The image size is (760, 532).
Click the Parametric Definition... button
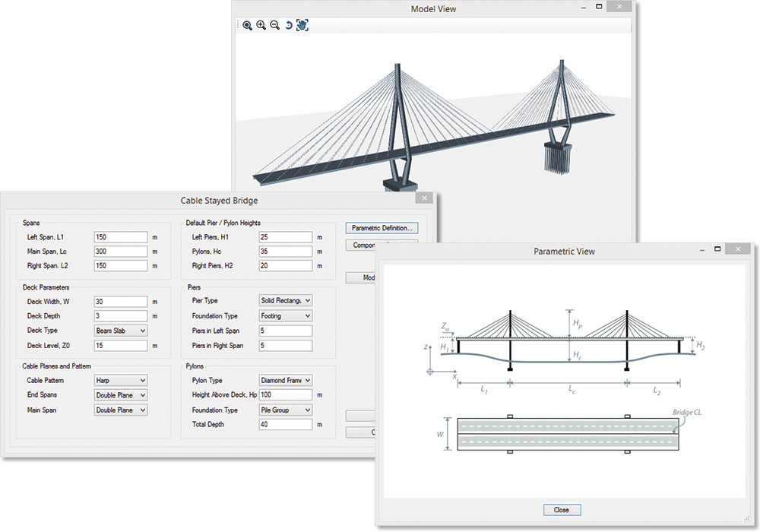click(382, 228)
